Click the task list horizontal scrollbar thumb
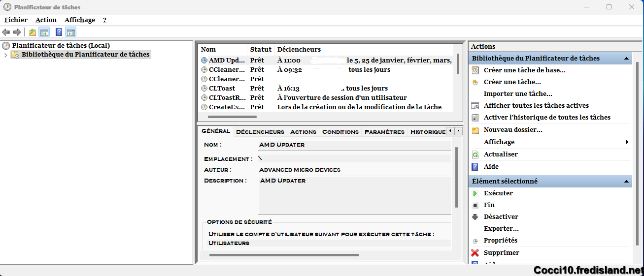 pos(232,117)
